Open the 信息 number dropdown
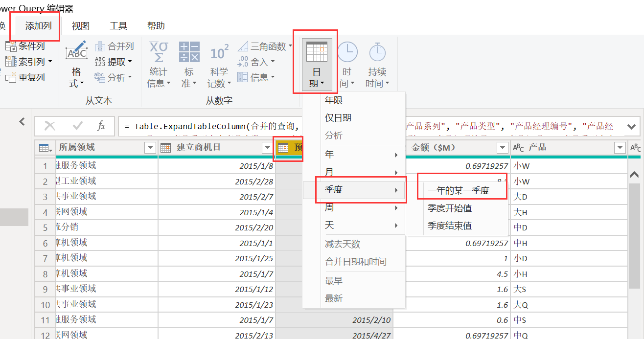644x339 pixels. [x=256, y=77]
